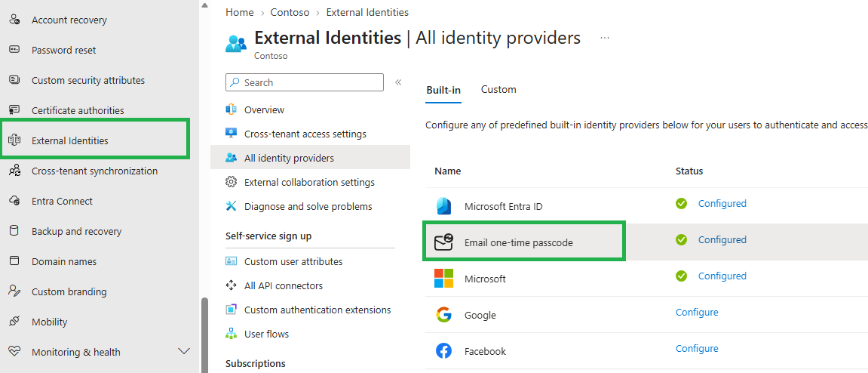Open Diagnose and solve problems

pyautogui.click(x=310, y=206)
